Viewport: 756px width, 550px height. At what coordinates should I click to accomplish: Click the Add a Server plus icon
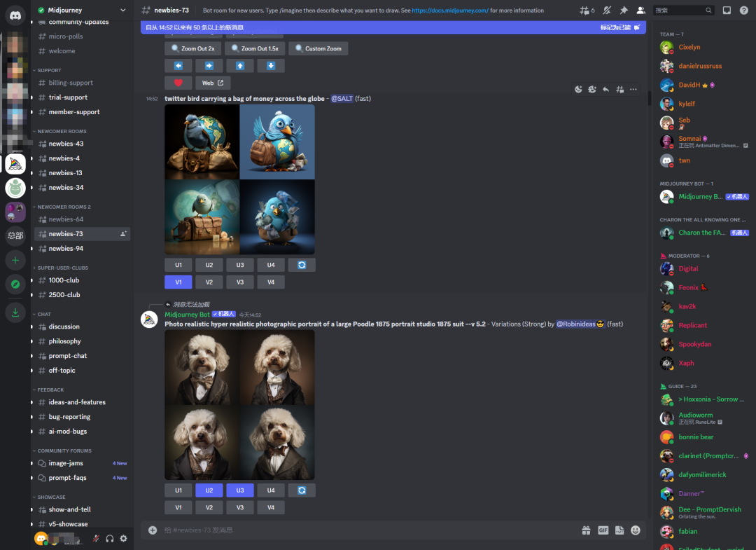click(15, 260)
